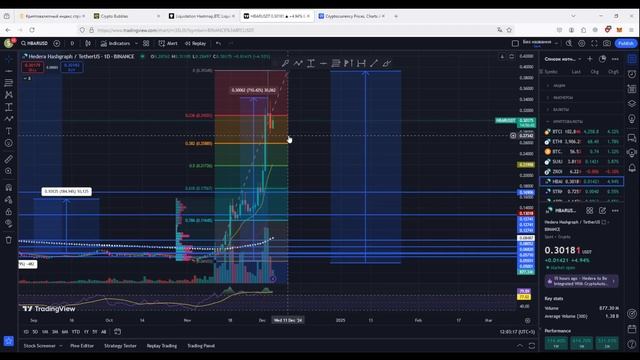The height and width of the screenshot is (360, 640).
Task: Take a chart snapshot with the camera icon
Action: point(607,43)
